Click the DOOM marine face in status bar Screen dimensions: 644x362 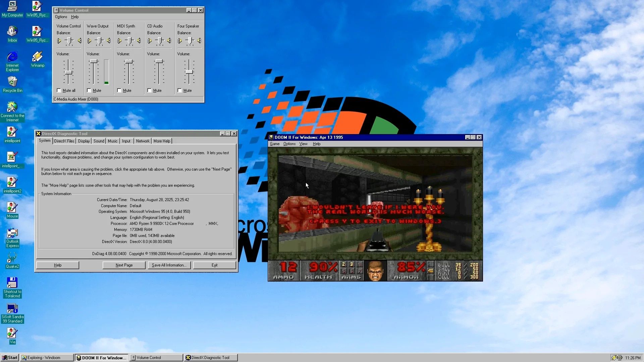click(375, 270)
